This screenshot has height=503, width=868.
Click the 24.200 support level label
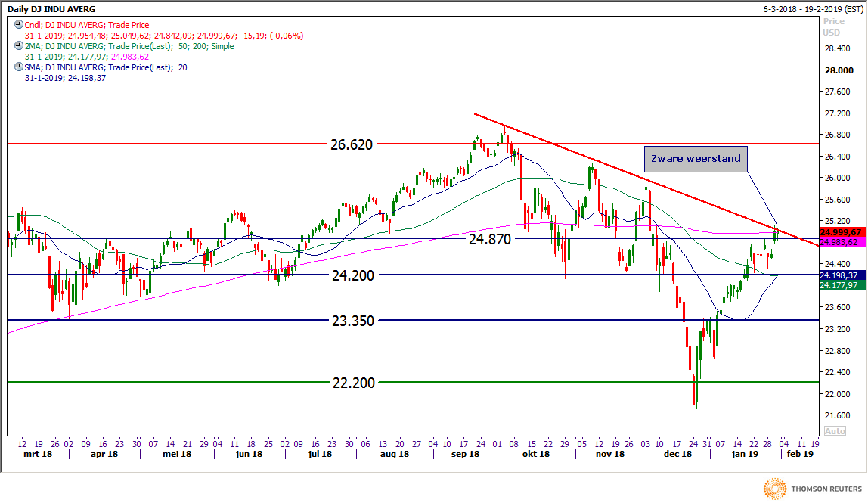pos(354,275)
